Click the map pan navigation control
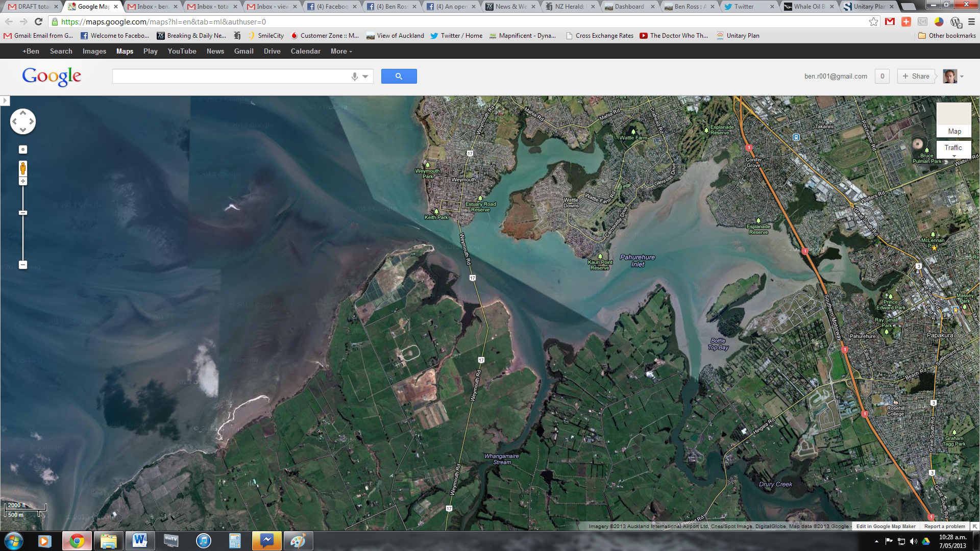980x551 pixels. tap(22, 121)
